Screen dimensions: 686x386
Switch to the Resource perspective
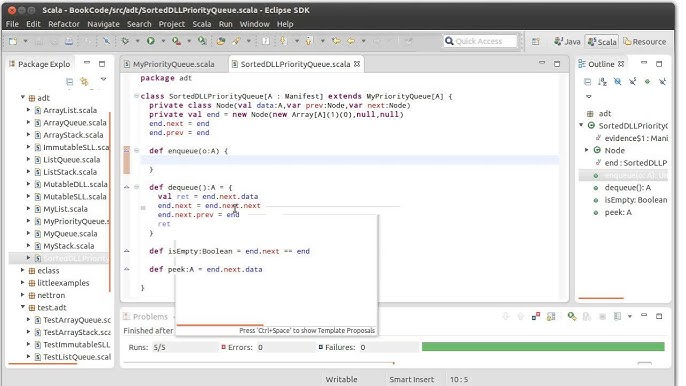tap(644, 42)
